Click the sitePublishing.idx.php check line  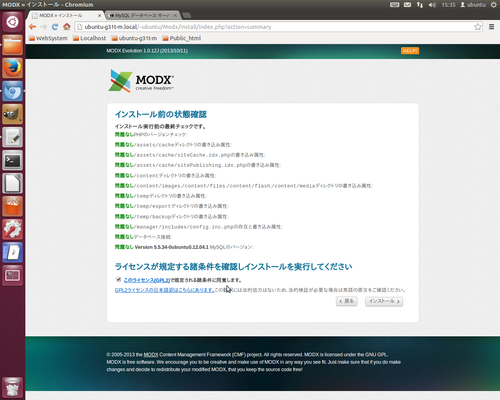point(198,165)
